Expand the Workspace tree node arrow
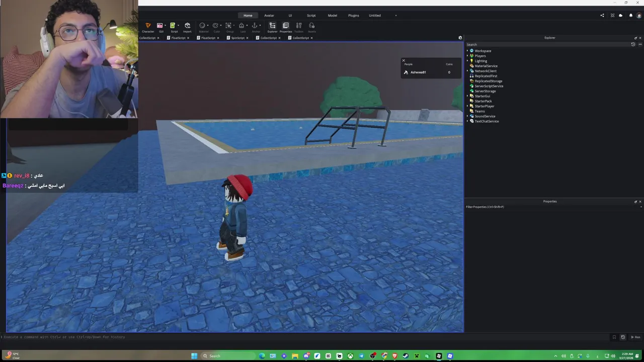This screenshot has height=362, width=644. tap(467, 51)
